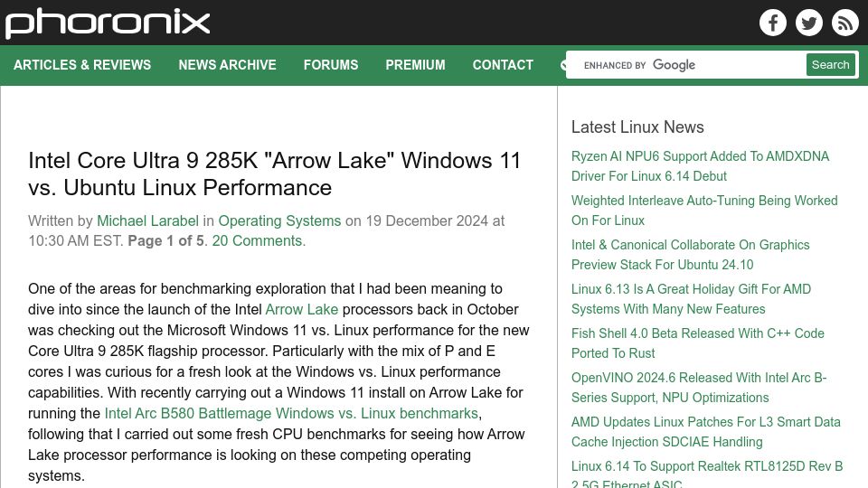The height and width of the screenshot is (488, 868).
Task: Go to Forums
Action: (x=331, y=65)
